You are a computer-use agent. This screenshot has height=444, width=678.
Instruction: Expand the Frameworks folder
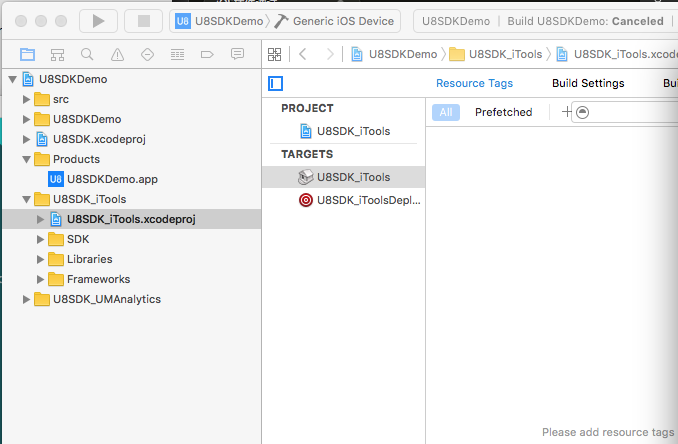click(x=40, y=279)
